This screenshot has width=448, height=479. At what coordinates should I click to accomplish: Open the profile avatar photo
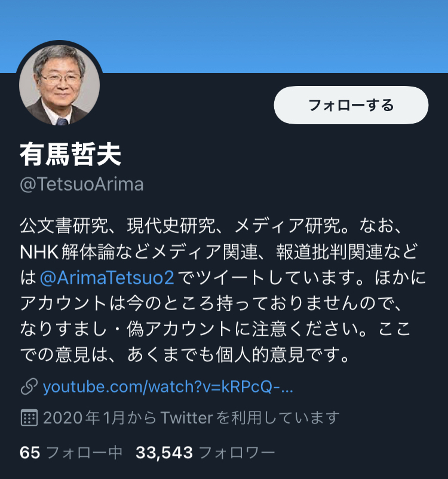[59, 85]
